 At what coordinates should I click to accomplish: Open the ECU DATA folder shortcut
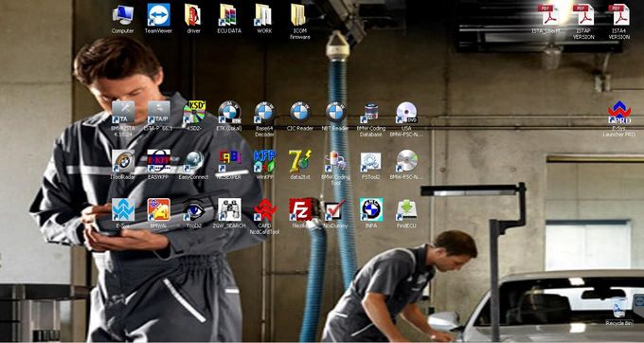pos(229,15)
